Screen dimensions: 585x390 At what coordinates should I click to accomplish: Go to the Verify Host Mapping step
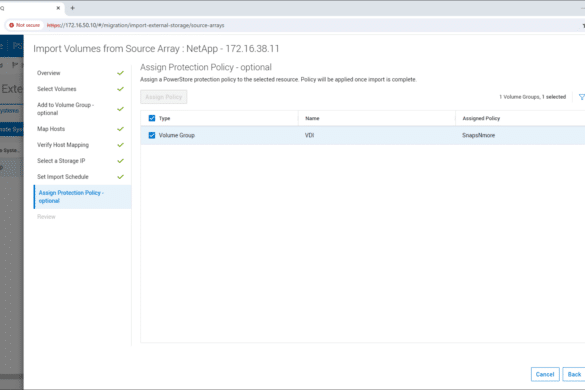pos(63,145)
